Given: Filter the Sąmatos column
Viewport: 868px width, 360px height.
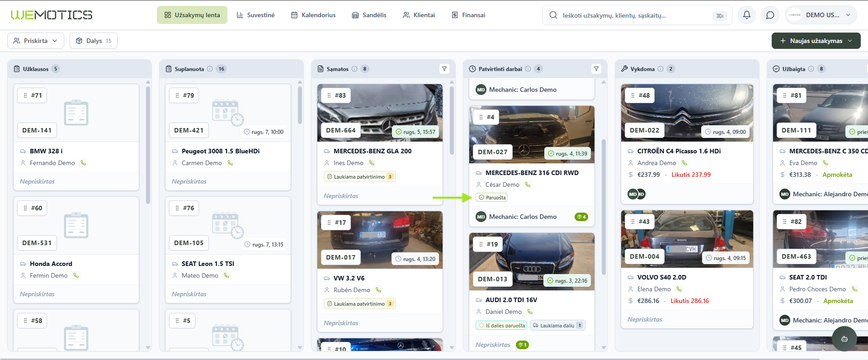Looking at the screenshot, I should [444, 69].
